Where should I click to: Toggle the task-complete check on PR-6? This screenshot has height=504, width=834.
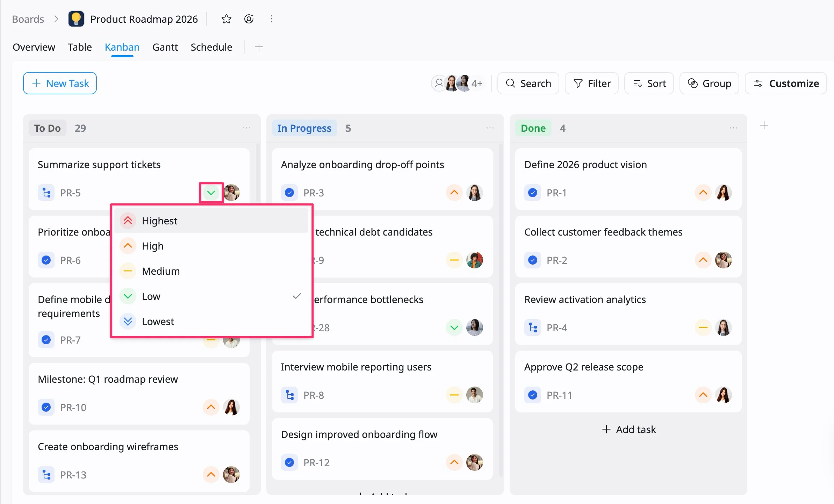tap(46, 260)
